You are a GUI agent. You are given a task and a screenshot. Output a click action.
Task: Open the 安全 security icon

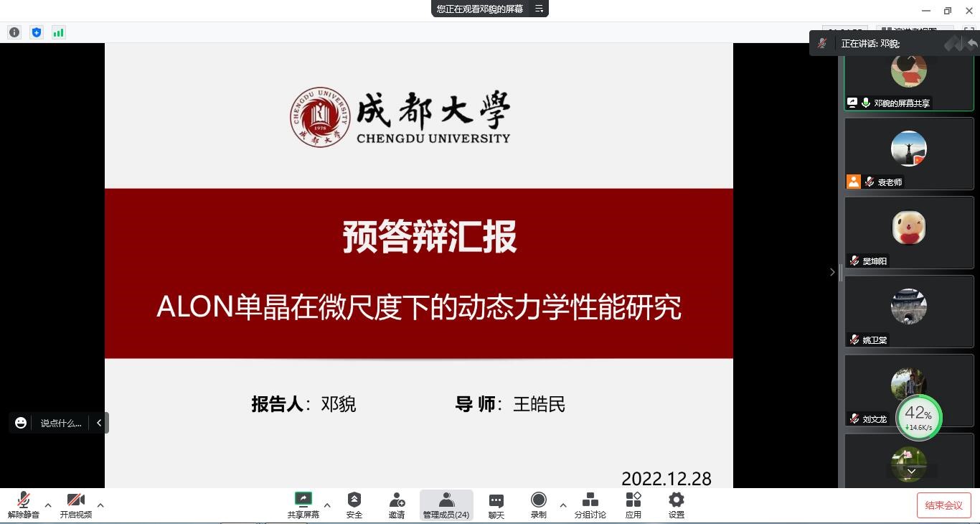tap(354, 505)
